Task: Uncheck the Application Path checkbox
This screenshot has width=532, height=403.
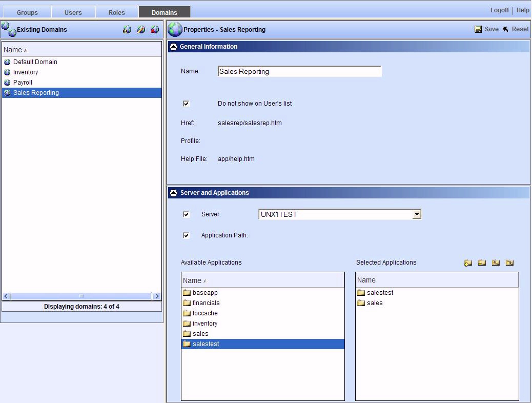Action: (186, 235)
